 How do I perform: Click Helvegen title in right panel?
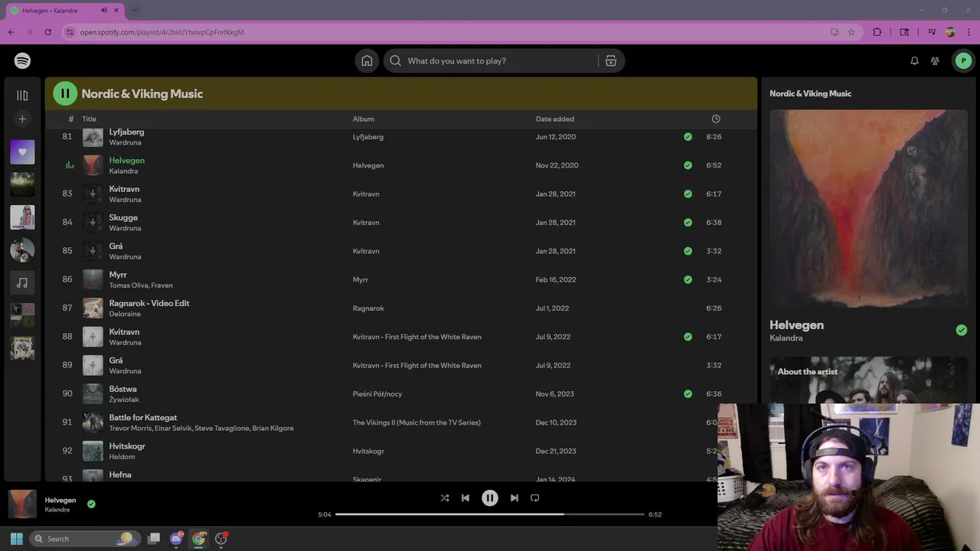click(796, 325)
